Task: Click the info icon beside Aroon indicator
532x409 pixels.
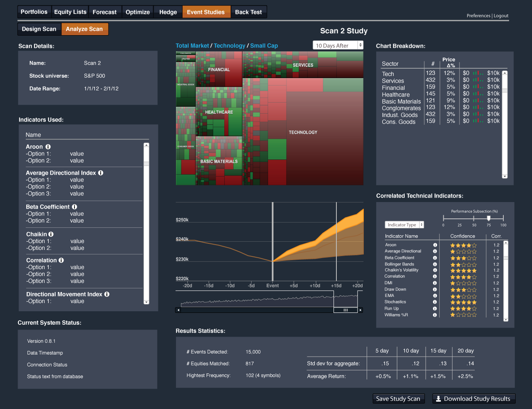Action: click(x=48, y=146)
